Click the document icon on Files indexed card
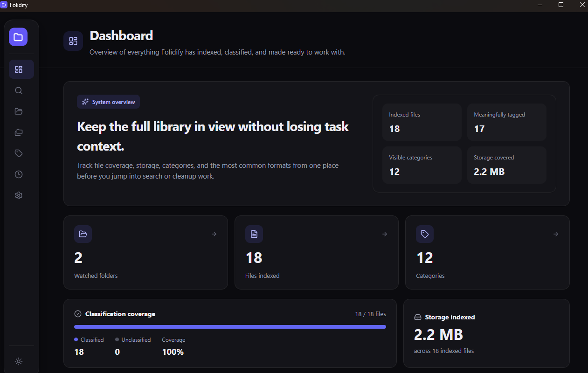The image size is (588, 373). [254, 234]
